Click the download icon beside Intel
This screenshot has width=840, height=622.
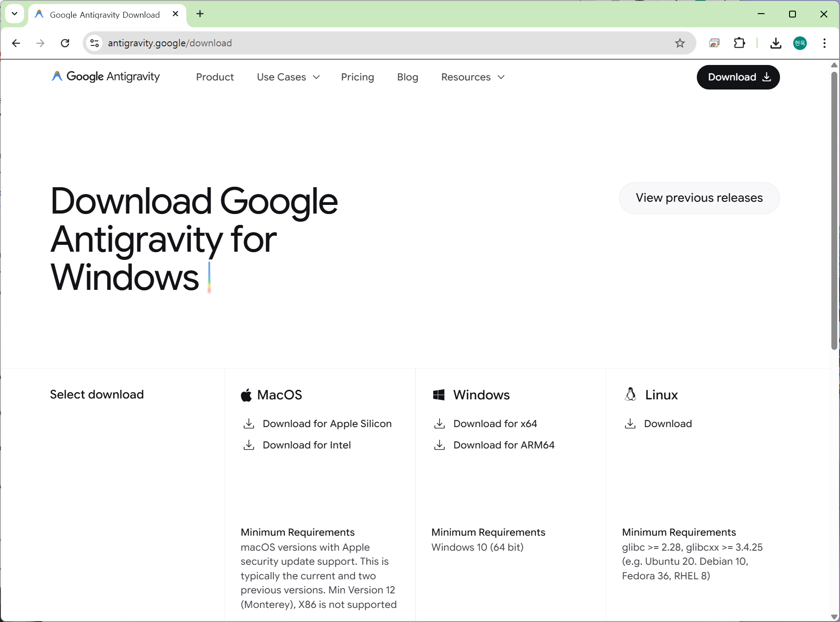pyautogui.click(x=249, y=445)
